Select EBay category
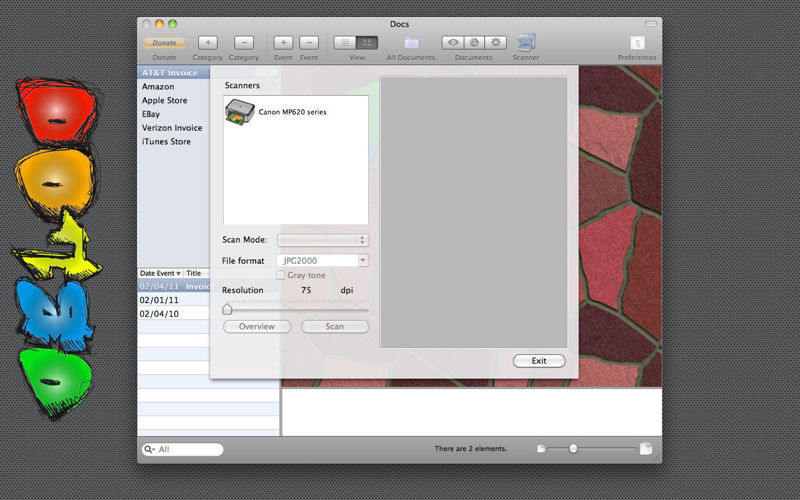The image size is (800, 500). (173, 114)
